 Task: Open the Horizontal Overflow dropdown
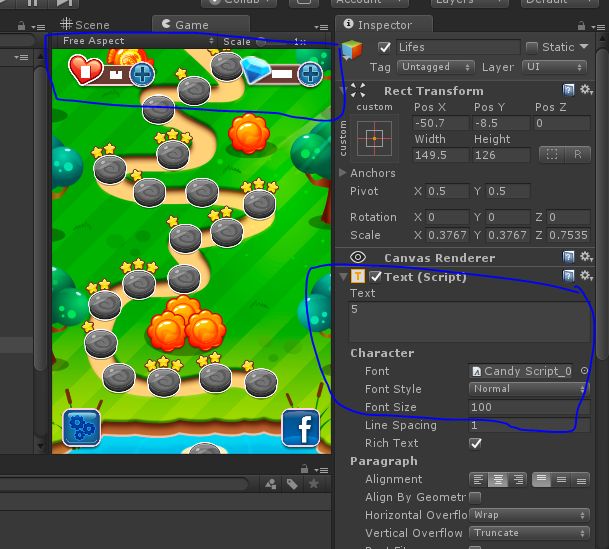[529, 515]
